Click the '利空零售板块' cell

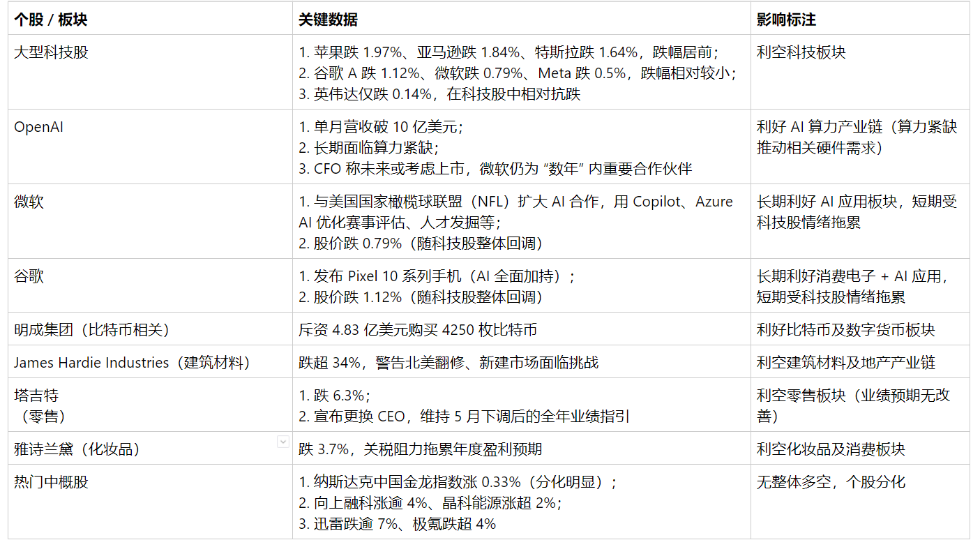[x=860, y=405]
